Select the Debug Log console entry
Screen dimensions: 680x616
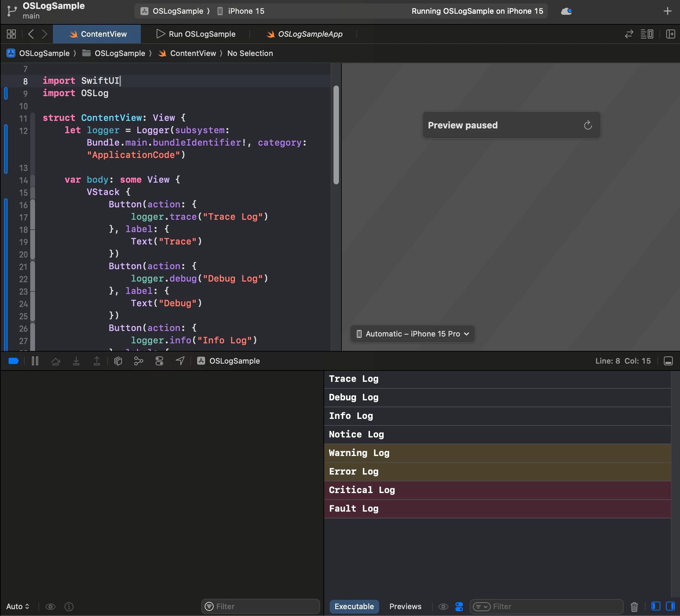click(498, 398)
